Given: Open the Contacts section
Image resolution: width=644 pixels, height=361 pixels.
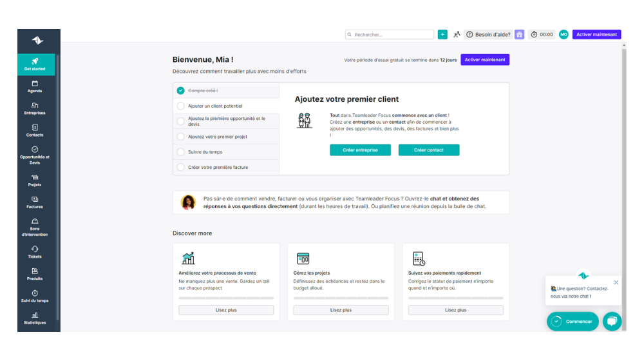Looking at the screenshot, I should click(x=35, y=131).
